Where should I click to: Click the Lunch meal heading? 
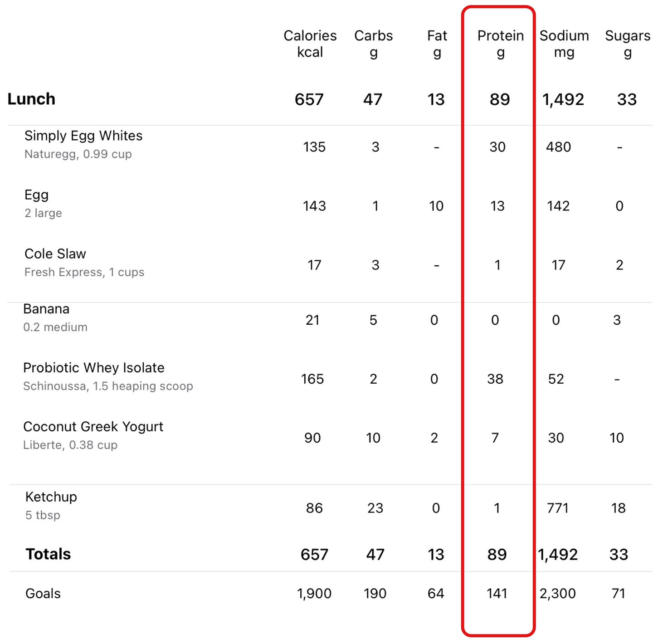[31, 99]
